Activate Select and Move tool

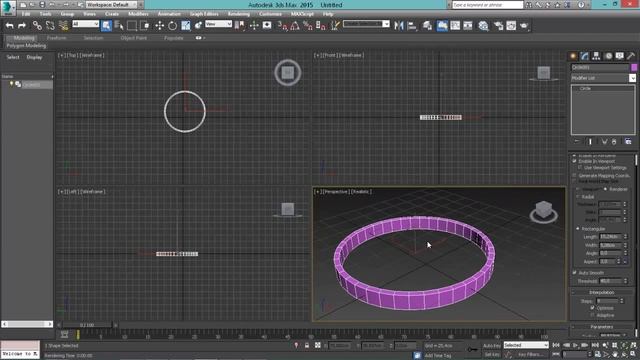coord(160,26)
